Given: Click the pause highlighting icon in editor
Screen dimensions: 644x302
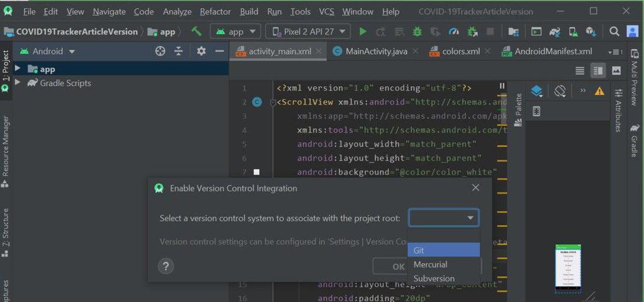Looking at the screenshot, I should point(501,86).
